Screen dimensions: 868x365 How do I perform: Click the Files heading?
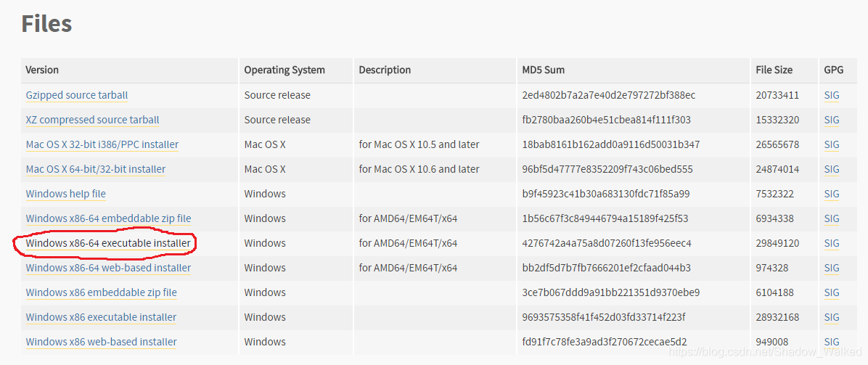pos(46,24)
